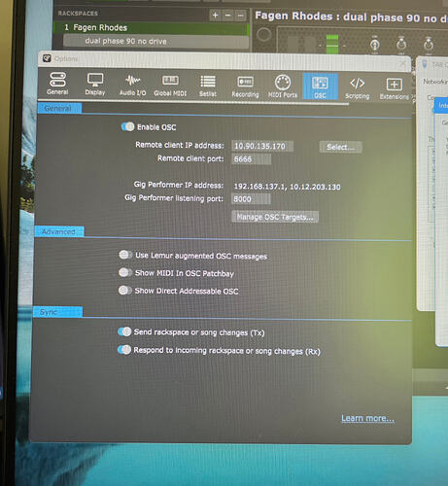Toggle Show Direct Addressable OSC

point(124,290)
